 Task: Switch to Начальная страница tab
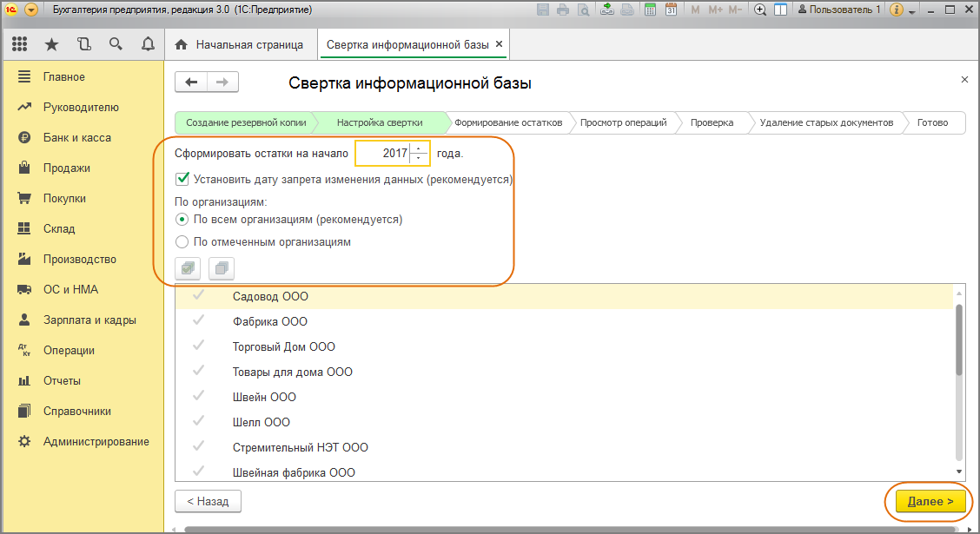[x=242, y=44]
